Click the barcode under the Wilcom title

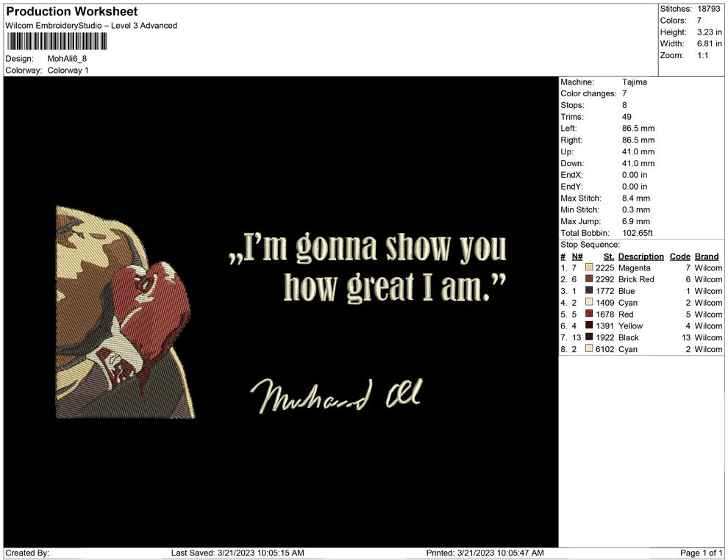(x=57, y=42)
